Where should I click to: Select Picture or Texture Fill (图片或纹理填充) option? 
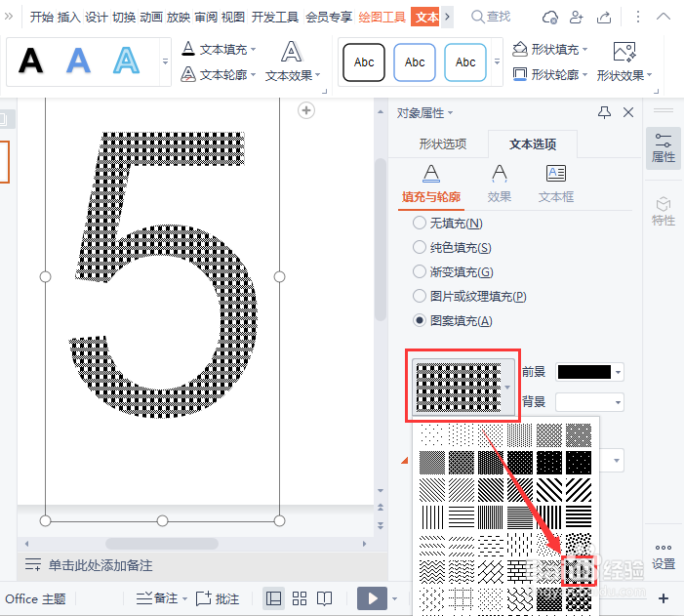[419, 297]
